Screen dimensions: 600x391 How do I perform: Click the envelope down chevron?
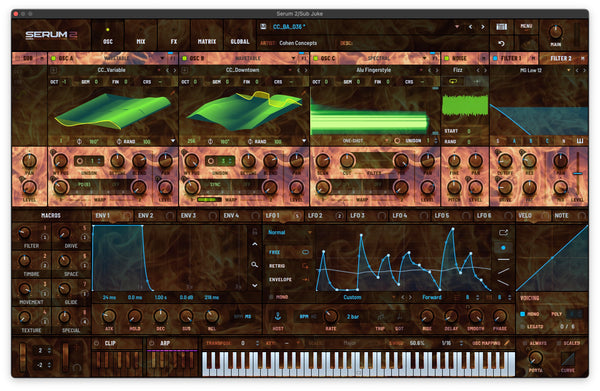point(254,285)
